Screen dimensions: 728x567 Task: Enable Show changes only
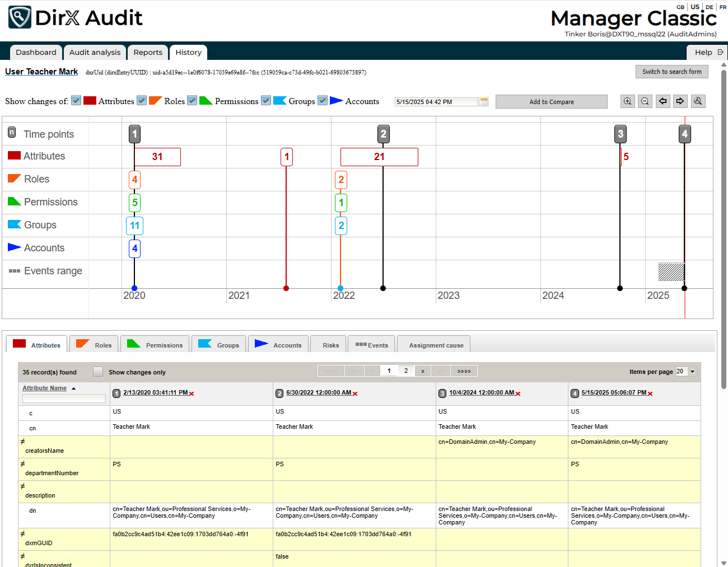(x=97, y=371)
